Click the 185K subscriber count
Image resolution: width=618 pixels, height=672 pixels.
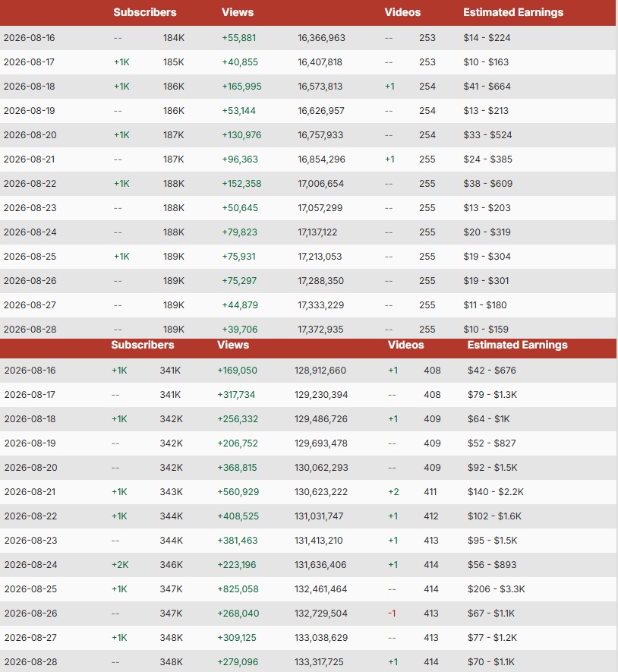pyautogui.click(x=174, y=62)
